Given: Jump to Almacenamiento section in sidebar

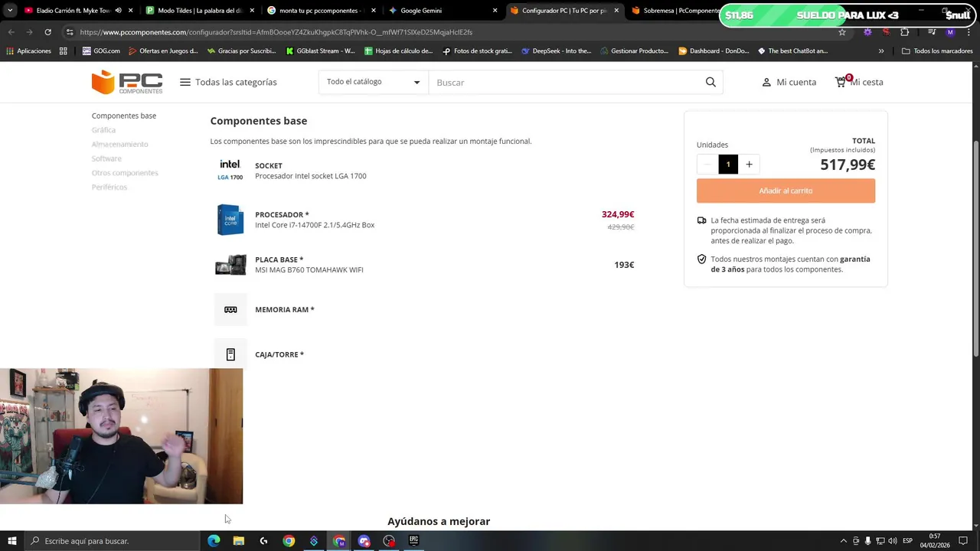Looking at the screenshot, I should (120, 144).
